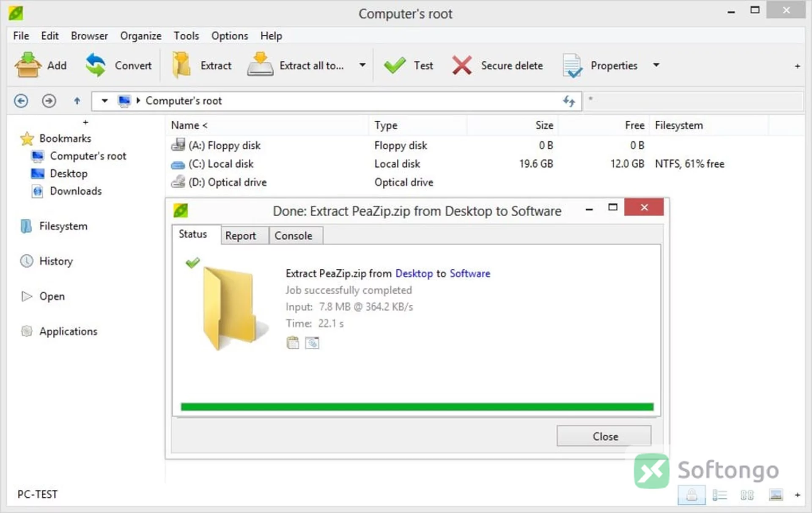Open the Properties toolbar icon

572,66
